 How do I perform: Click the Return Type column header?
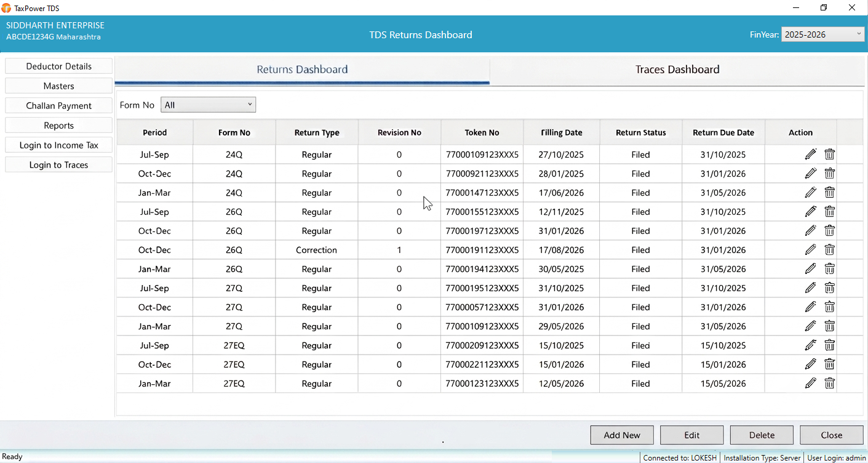[x=317, y=132]
